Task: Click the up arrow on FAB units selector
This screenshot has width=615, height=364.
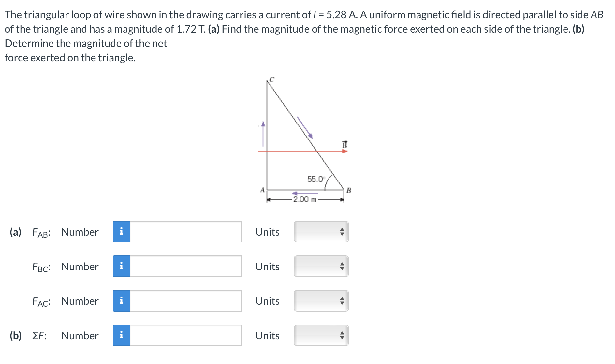Action: (x=342, y=230)
